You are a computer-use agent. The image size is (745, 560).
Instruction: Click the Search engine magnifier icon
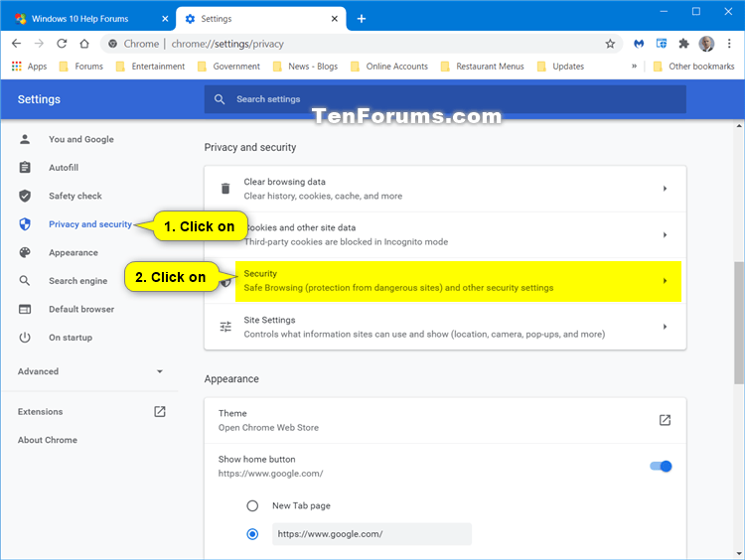[x=25, y=281]
